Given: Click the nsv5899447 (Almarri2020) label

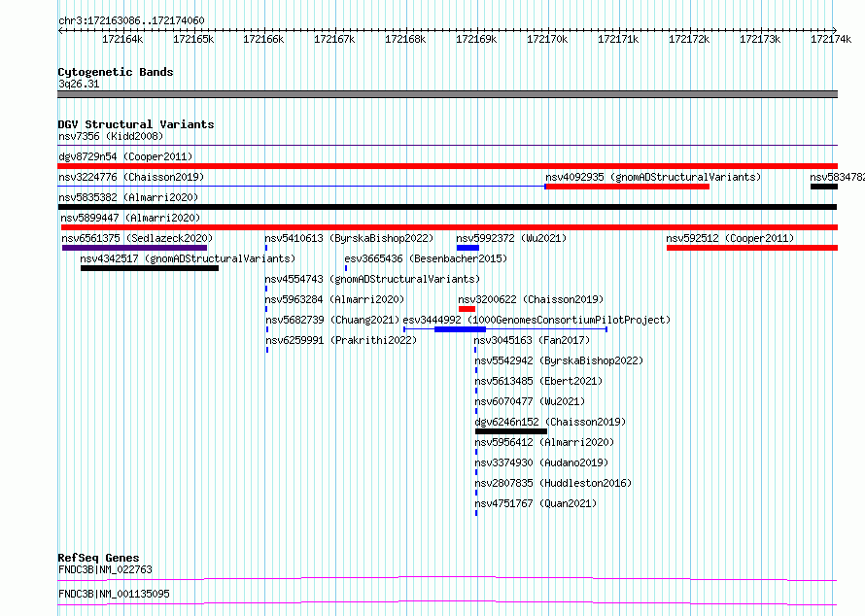Looking at the screenshot, I should (131, 218).
